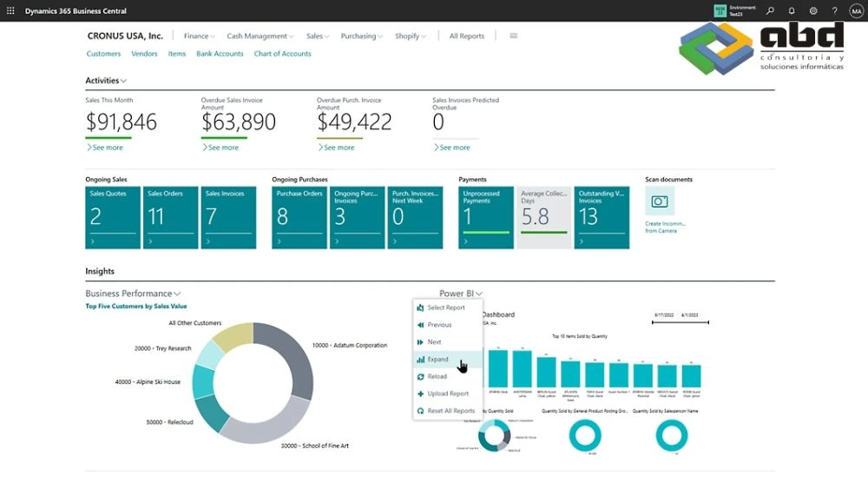Screen dimensions: 868x489
Task: Open the Sales Orders tile
Action: click(x=170, y=218)
